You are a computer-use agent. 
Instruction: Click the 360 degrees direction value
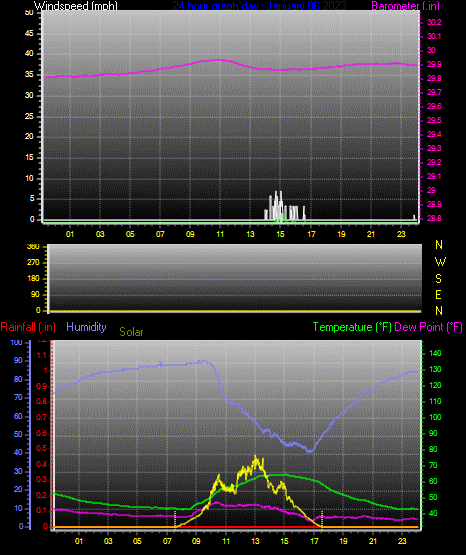coord(33,247)
